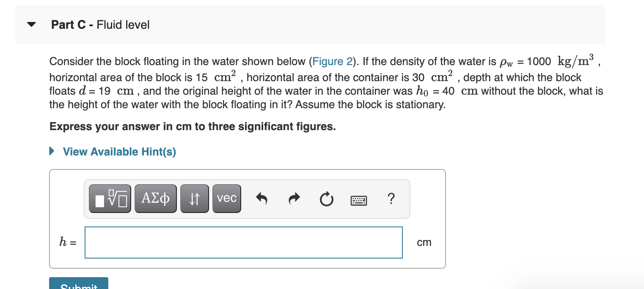Click inside the h answer field
The image size is (644, 289).
pyautogui.click(x=243, y=242)
